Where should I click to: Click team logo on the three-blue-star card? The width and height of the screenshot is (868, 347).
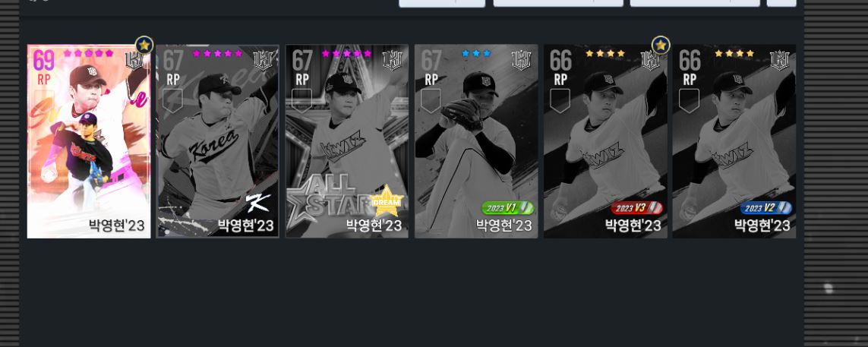coord(522,60)
